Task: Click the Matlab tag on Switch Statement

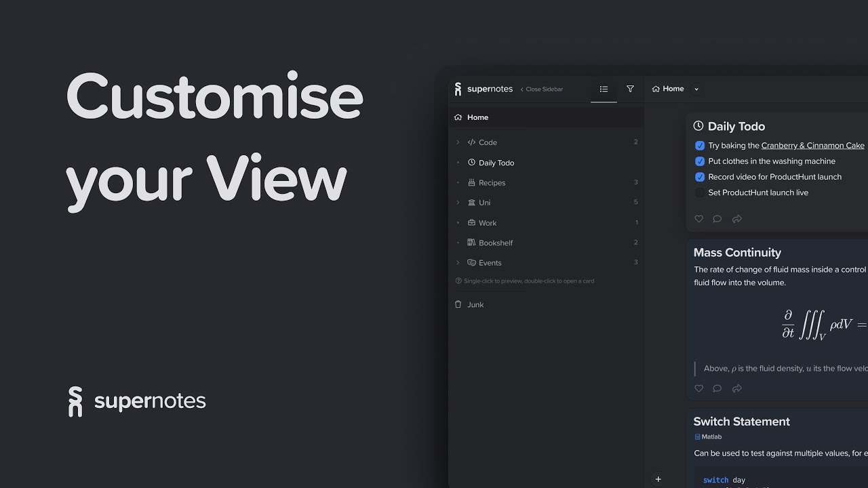Action: (x=708, y=437)
